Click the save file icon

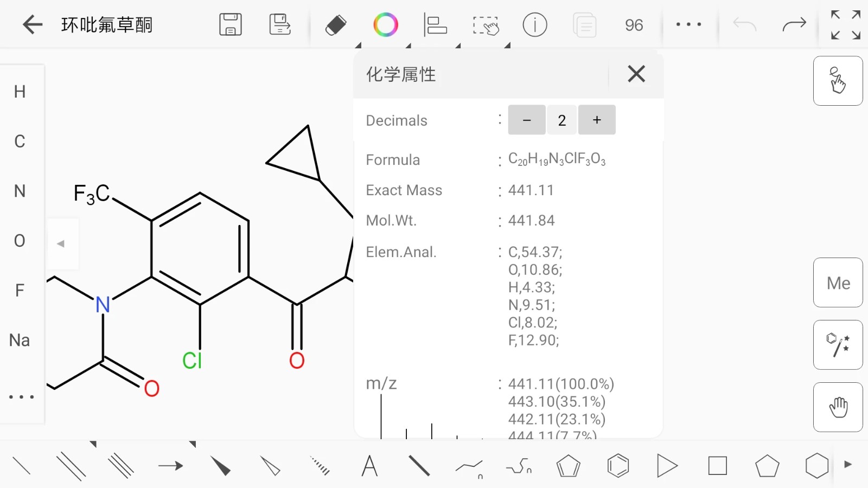(231, 25)
